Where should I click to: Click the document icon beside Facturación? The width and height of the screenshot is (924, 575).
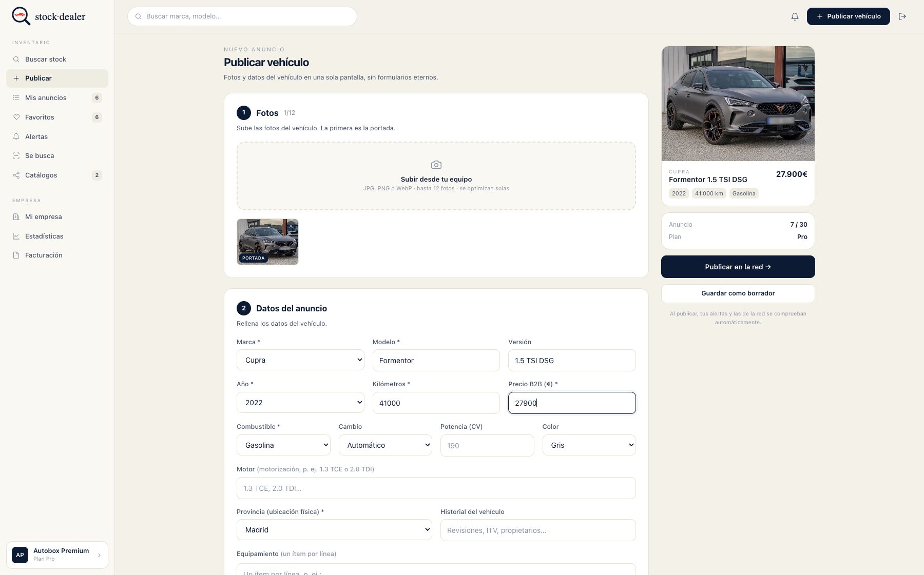(16, 255)
